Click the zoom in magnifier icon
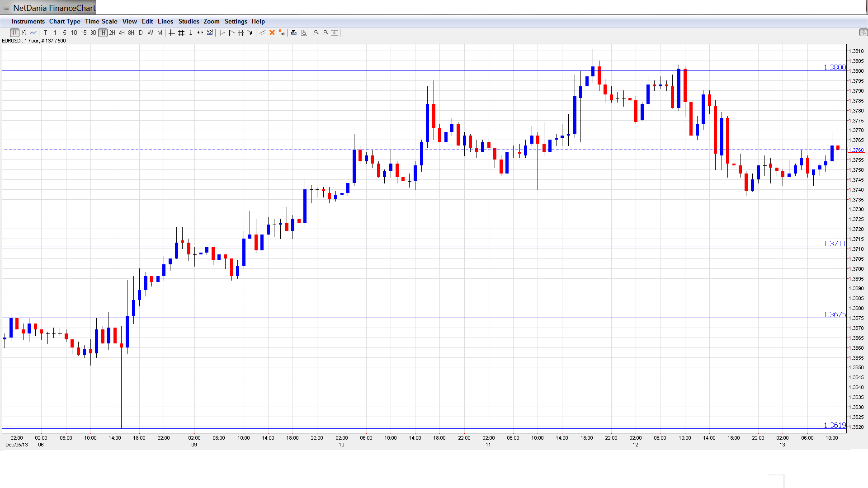 (x=316, y=33)
